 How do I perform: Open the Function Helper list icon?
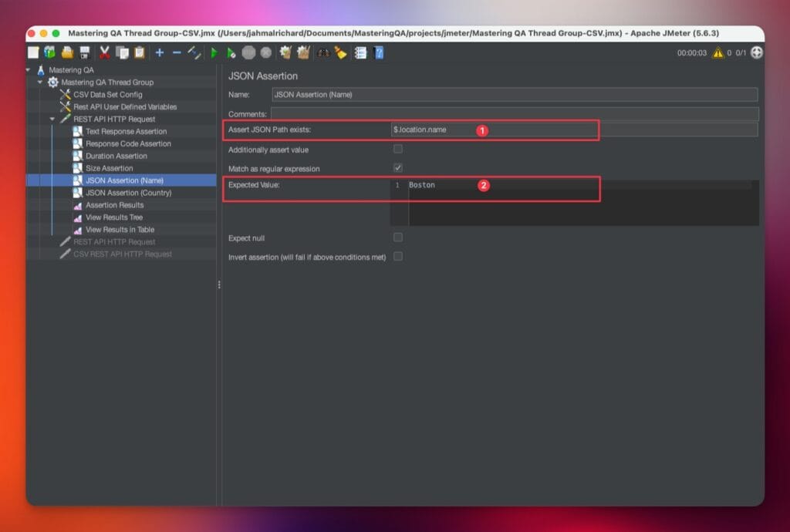tap(361, 52)
